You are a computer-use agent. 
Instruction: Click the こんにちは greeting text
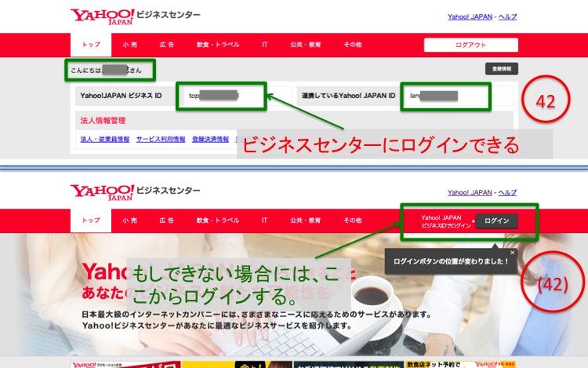(107, 70)
